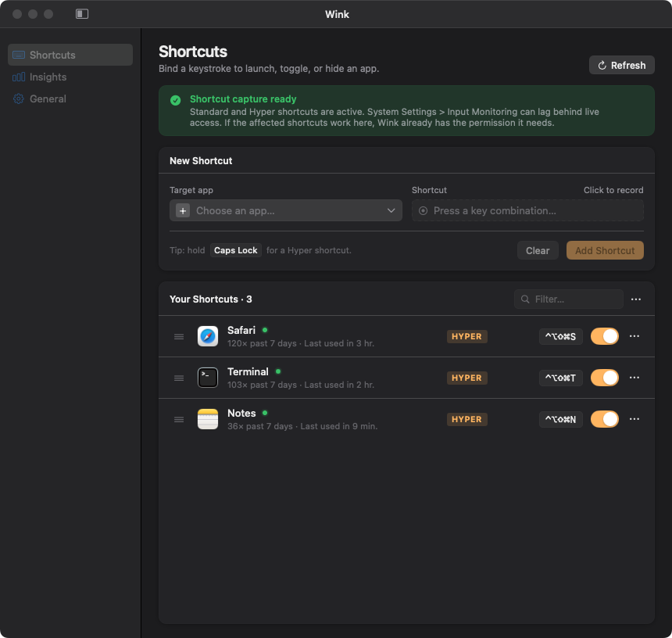This screenshot has width=672, height=638.
Task: Open the Your Shortcuts header options menu
Action: tap(636, 299)
